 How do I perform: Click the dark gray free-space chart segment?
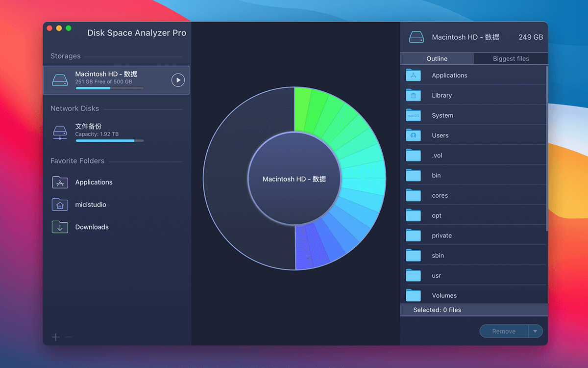(x=225, y=179)
